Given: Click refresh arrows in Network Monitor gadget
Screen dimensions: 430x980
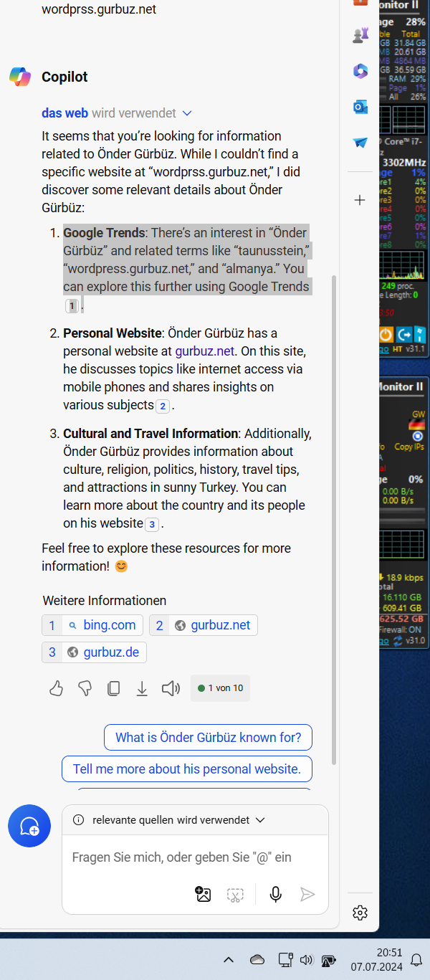Looking at the screenshot, I should click(397, 640).
